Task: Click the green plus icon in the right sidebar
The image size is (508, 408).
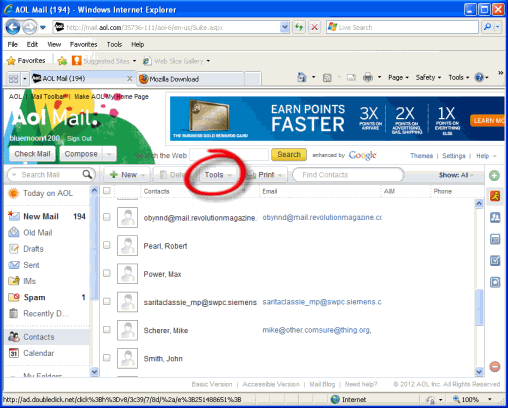Action: (494, 175)
